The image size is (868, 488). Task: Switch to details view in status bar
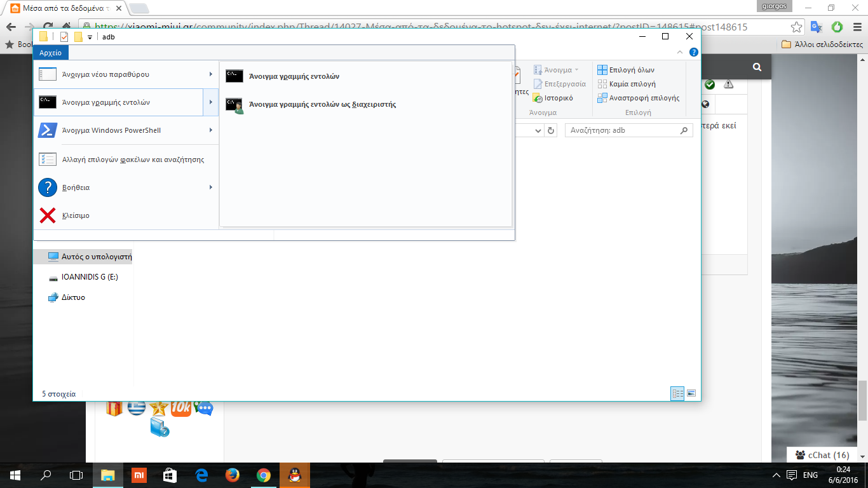677,394
